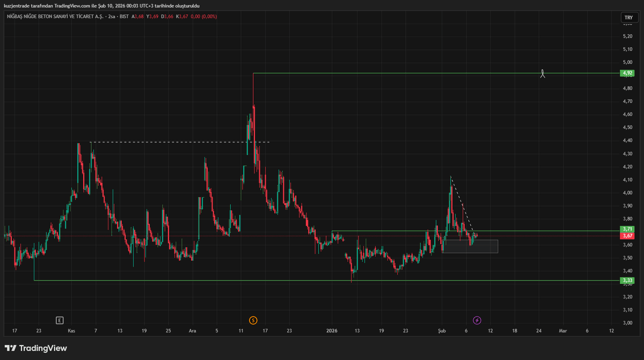Screen dimensions: 644x360
Task: Click the 3,60 price axis value
Action: (x=628, y=245)
